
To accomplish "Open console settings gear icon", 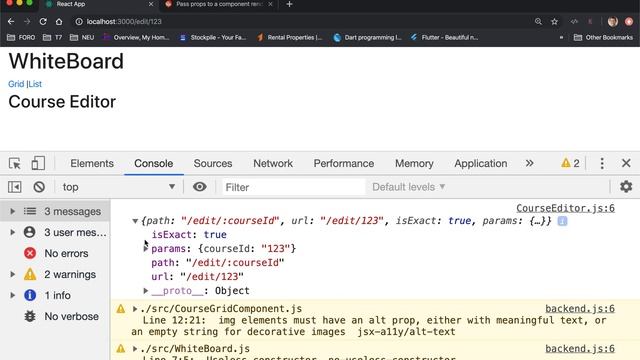I will click(x=626, y=187).
